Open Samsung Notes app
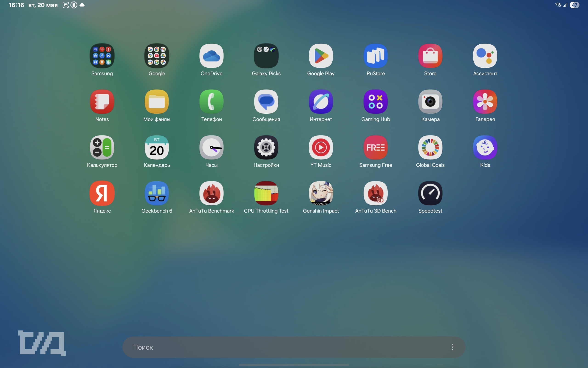Viewport: 588px width, 368px height. pyautogui.click(x=102, y=102)
